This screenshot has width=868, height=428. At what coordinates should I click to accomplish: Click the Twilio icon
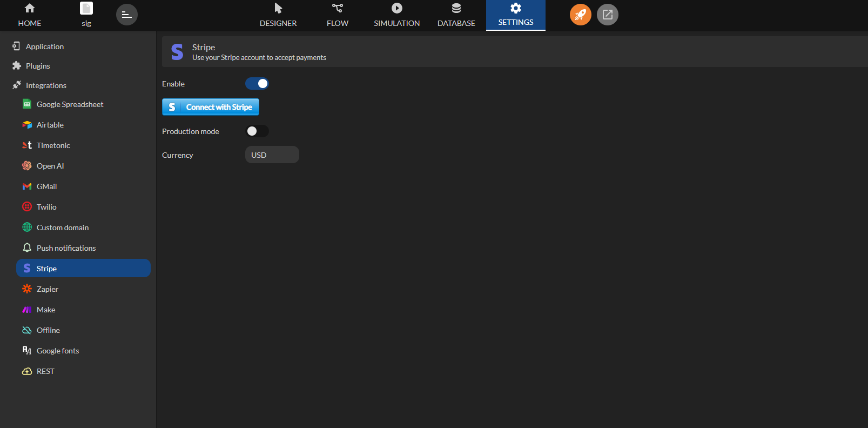[x=27, y=207]
